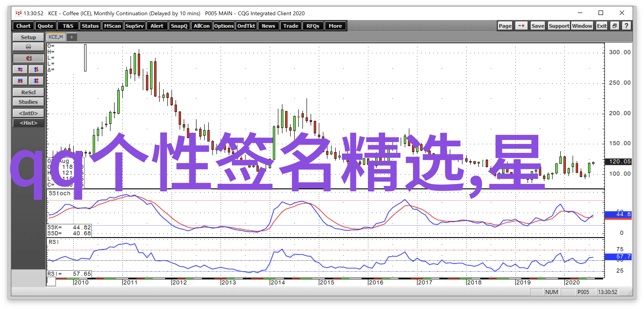Click the 2020 label on time axis
The width and height of the screenshot is (644, 309).
point(572,282)
